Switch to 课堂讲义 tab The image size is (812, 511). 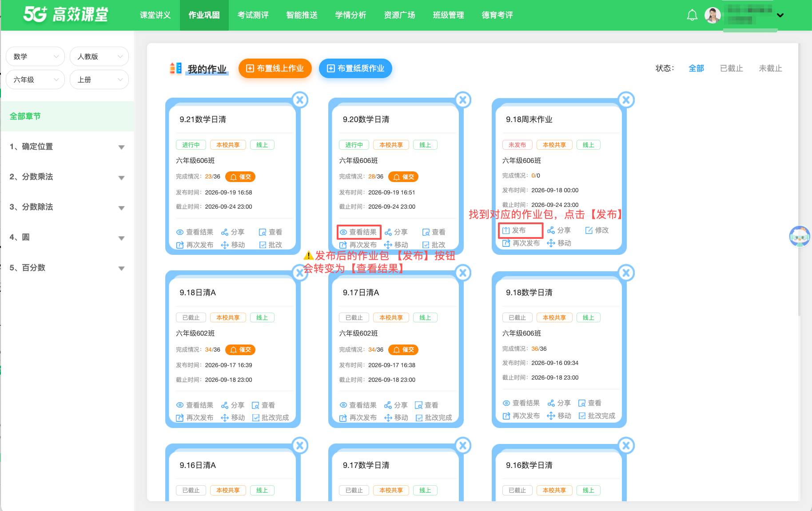155,15
